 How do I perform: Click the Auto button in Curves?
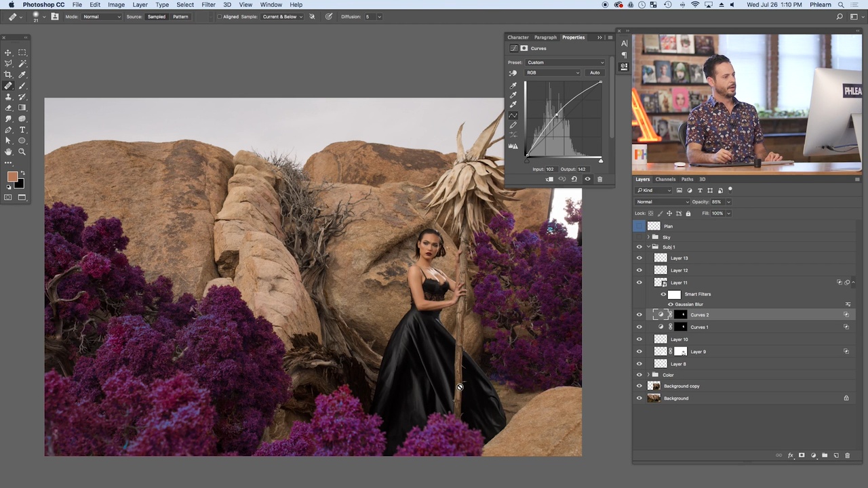click(x=595, y=73)
